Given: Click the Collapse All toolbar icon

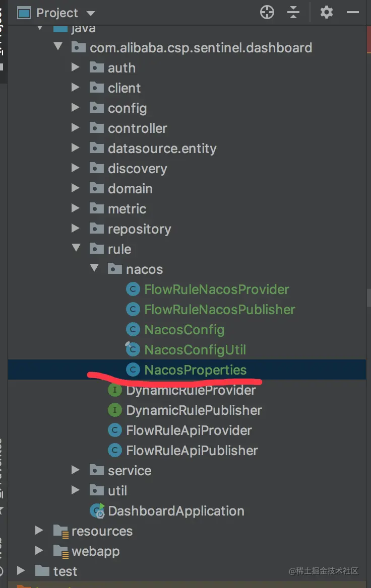Looking at the screenshot, I should pos(293,13).
